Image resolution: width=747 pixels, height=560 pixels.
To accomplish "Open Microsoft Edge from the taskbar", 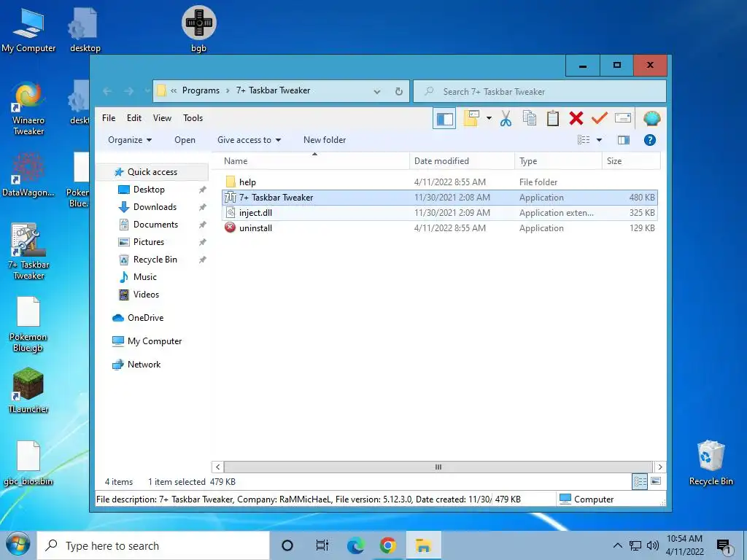I will [355, 545].
